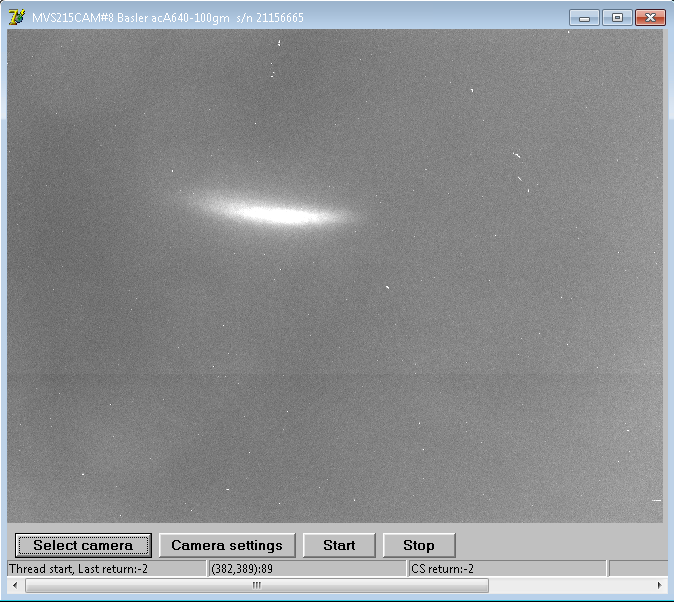Stop the camera acquisition
This screenshot has height=602, width=674.
pyautogui.click(x=419, y=545)
